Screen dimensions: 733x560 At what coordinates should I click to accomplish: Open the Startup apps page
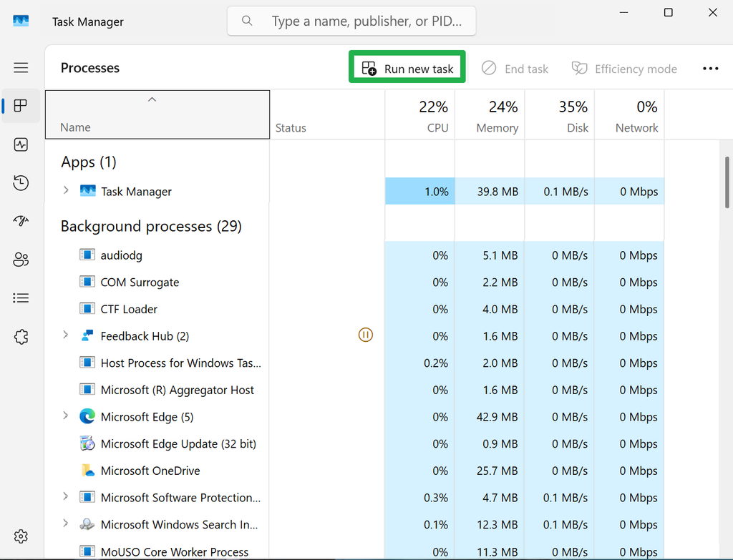21,221
